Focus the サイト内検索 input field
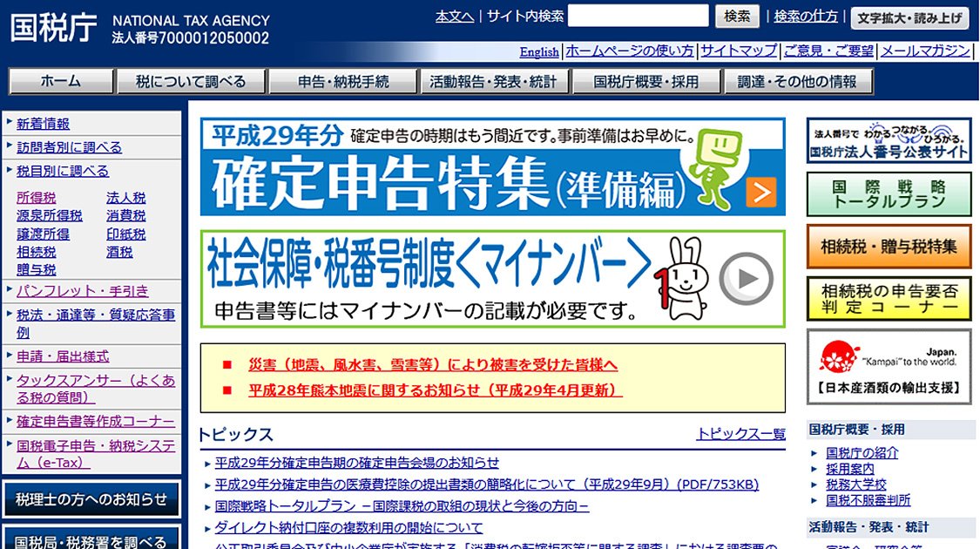Viewport: 980px width, 549px height. (x=639, y=16)
